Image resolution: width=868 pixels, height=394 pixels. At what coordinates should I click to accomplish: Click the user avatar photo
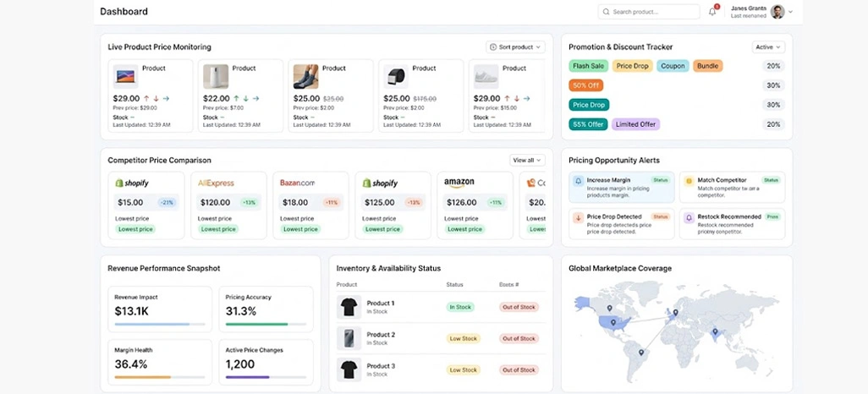(777, 12)
